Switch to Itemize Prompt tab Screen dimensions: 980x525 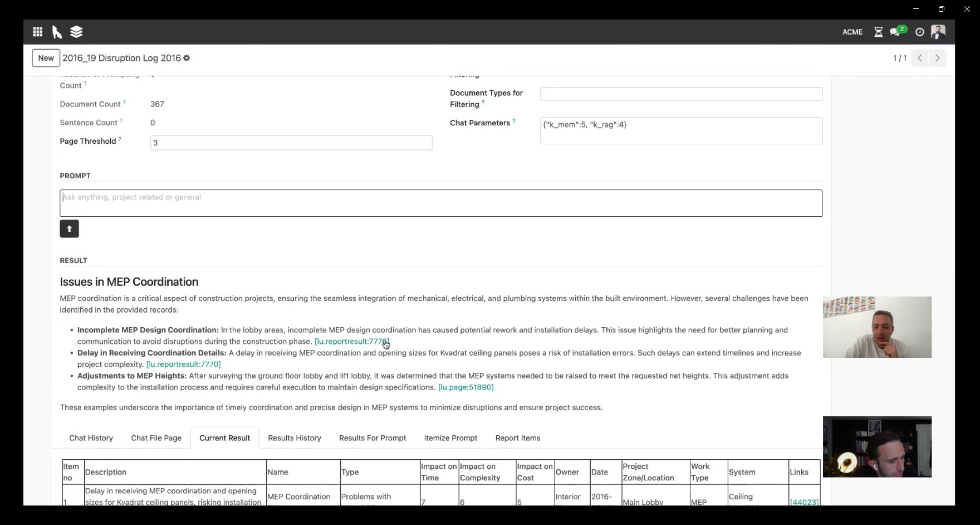pos(450,438)
